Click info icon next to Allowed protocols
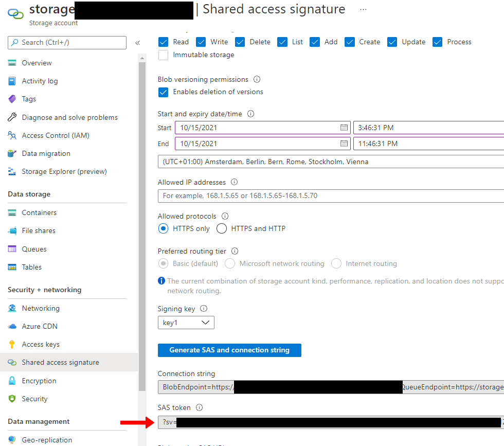504x446 pixels. 225,216
